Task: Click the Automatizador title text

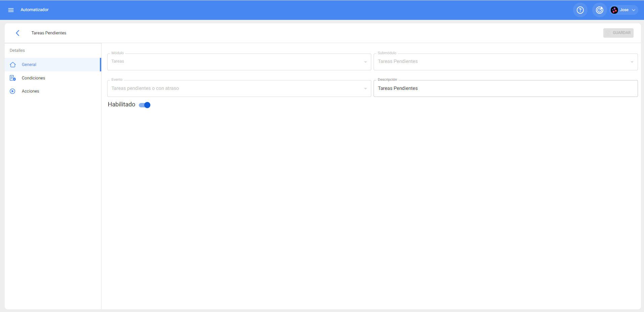Action: tap(35, 10)
